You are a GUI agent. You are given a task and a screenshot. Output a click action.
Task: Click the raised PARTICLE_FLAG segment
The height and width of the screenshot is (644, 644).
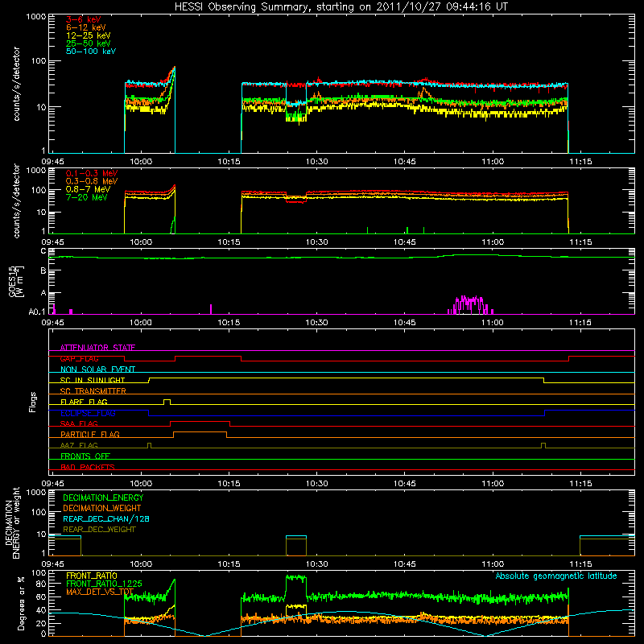200,432
